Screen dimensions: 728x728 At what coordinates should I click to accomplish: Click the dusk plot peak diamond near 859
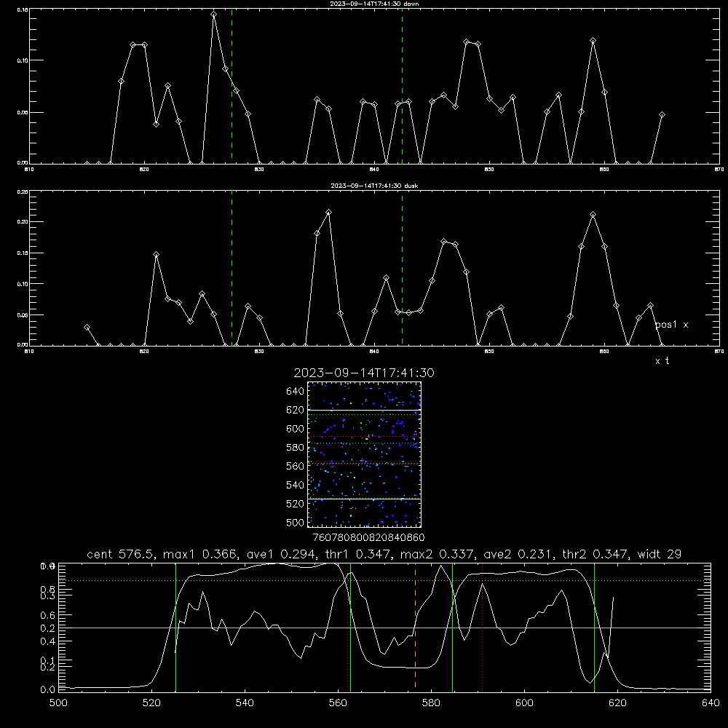[593, 215]
